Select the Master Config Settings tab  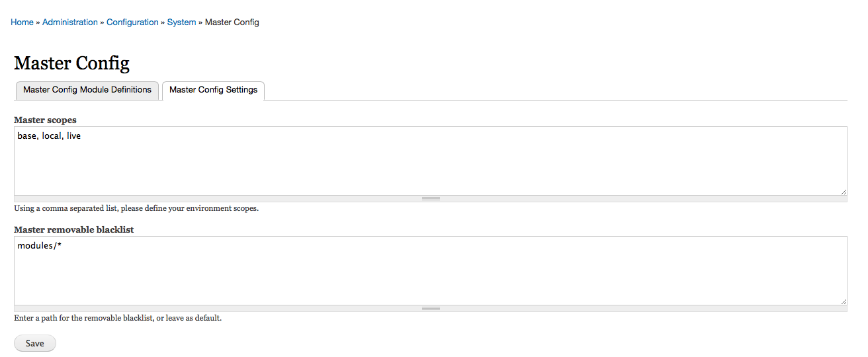point(213,90)
